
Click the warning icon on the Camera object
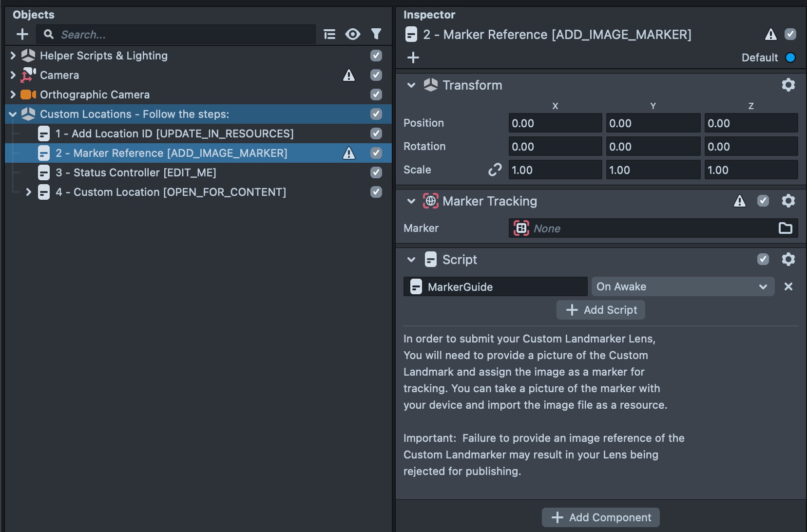349,75
